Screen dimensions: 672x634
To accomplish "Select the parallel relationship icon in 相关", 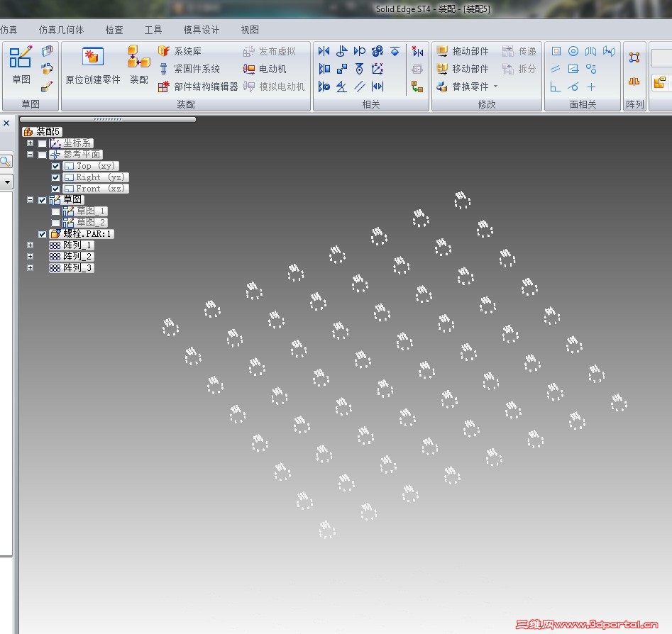I will click(359, 87).
